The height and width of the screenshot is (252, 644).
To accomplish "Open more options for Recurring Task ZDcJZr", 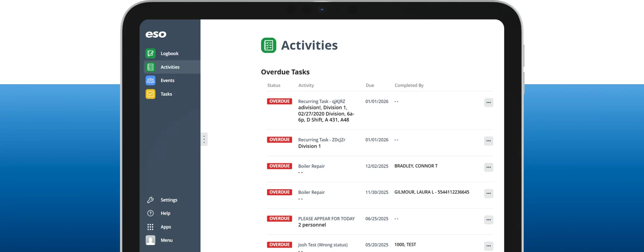I will (x=488, y=141).
